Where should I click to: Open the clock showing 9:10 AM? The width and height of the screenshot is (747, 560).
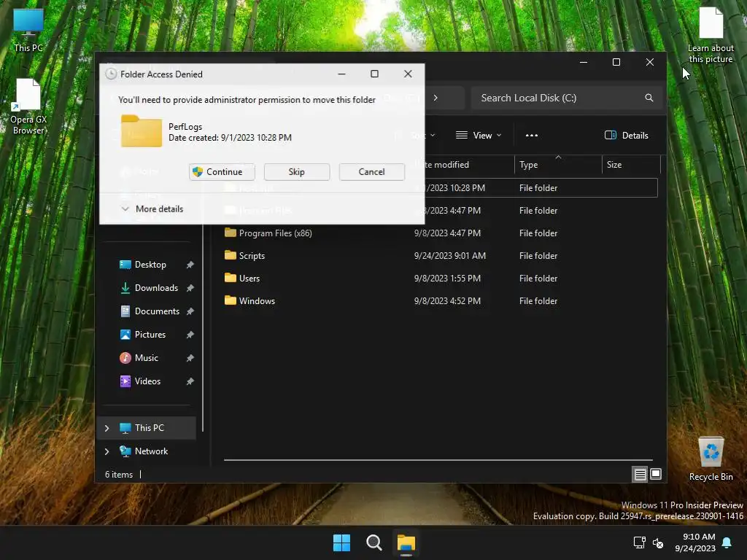pos(695,542)
